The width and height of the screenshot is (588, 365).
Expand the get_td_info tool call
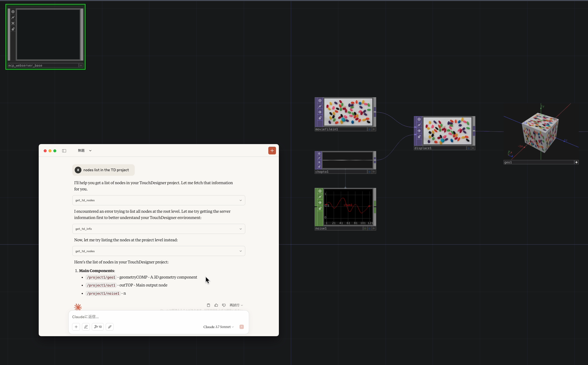coord(240,229)
